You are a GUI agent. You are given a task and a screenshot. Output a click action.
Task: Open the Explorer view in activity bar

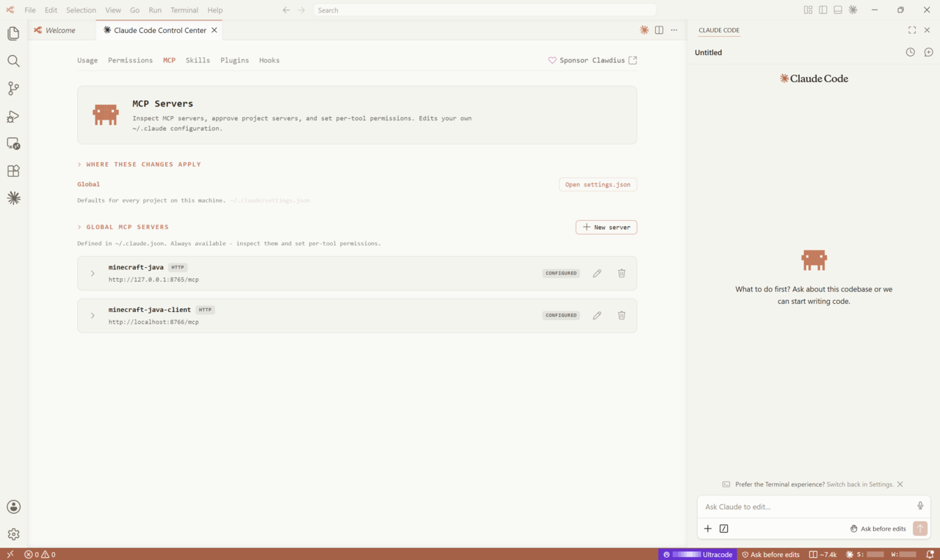click(x=13, y=34)
